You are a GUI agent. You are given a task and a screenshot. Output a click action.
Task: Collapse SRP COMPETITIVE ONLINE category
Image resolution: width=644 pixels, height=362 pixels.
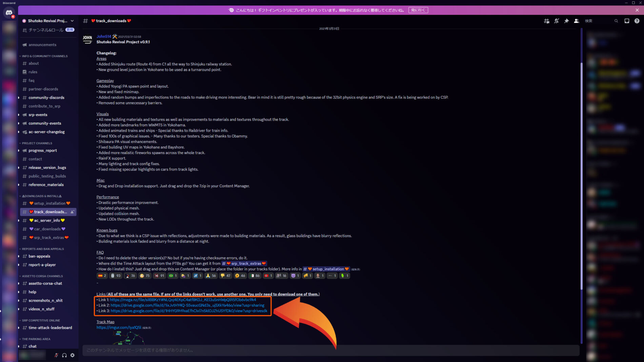39,320
